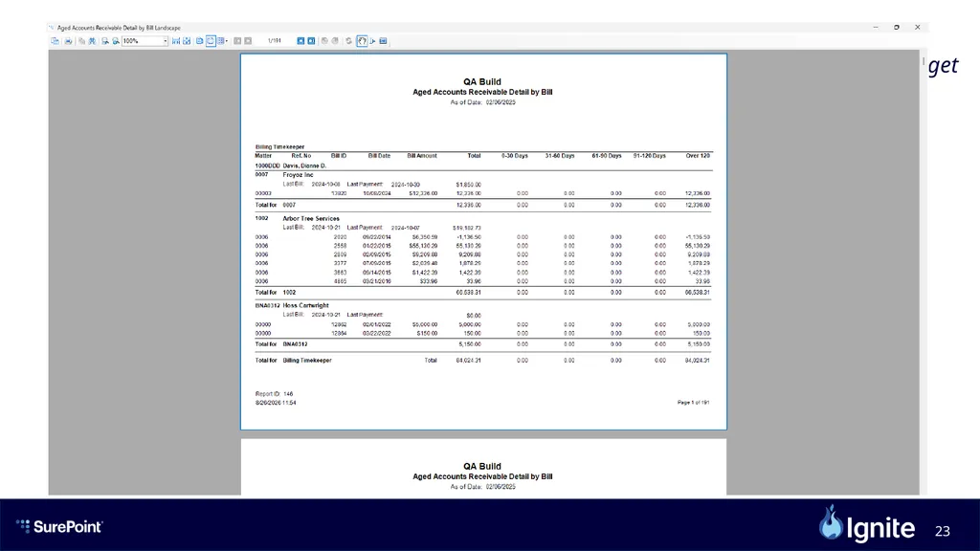
Task: Toggle the hand pan tool
Action: point(362,41)
